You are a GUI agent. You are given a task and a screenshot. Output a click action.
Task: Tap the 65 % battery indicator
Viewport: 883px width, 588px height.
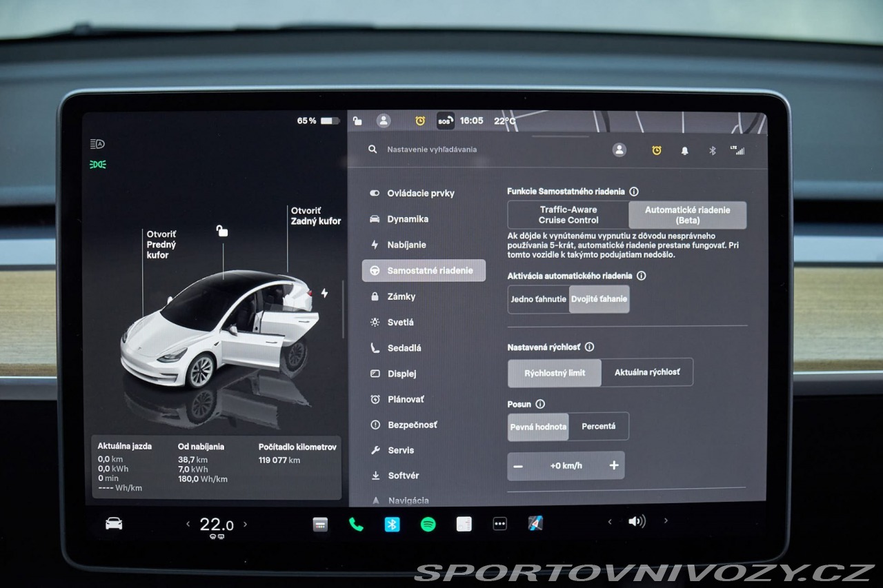318,121
